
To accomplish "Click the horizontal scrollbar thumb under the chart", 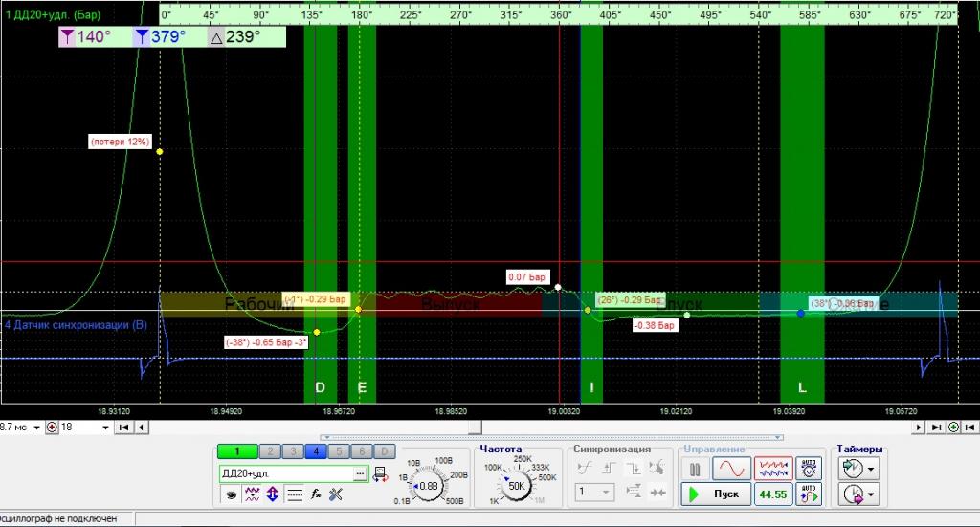I will (475, 428).
